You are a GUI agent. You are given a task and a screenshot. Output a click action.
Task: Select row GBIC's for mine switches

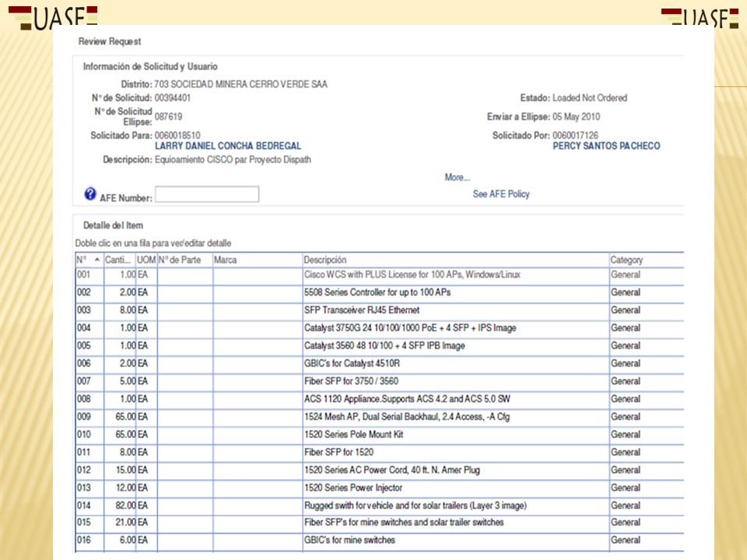pos(380,541)
